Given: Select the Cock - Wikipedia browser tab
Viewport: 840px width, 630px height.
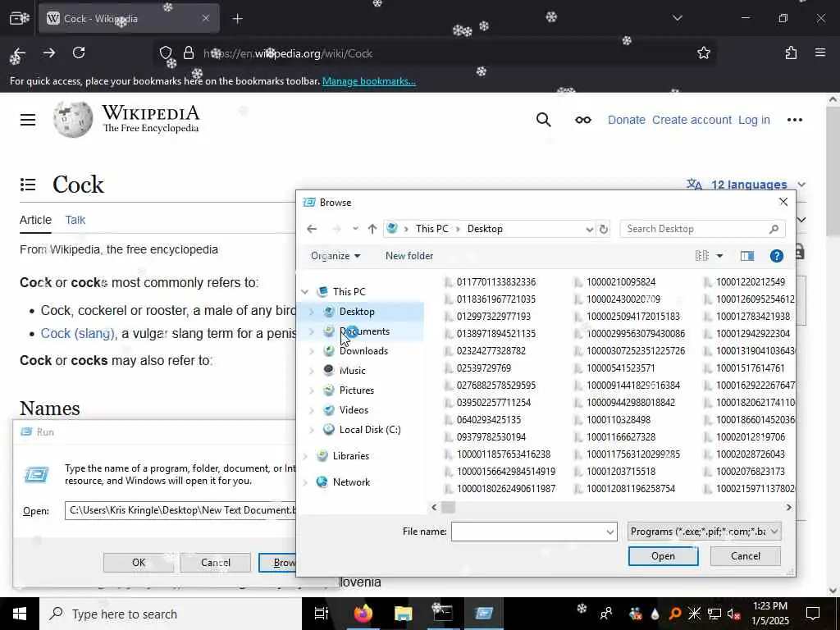Looking at the screenshot, I should point(129,19).
